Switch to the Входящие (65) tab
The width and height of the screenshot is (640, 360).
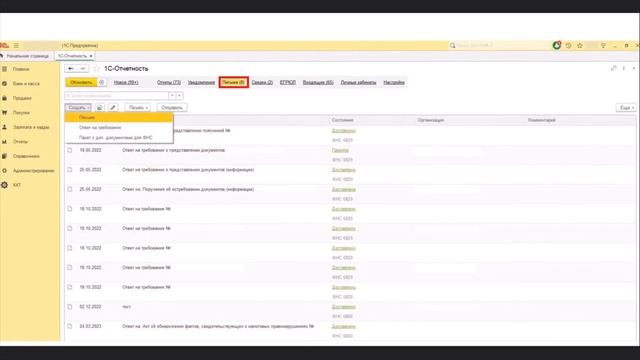tap(318, 82)
